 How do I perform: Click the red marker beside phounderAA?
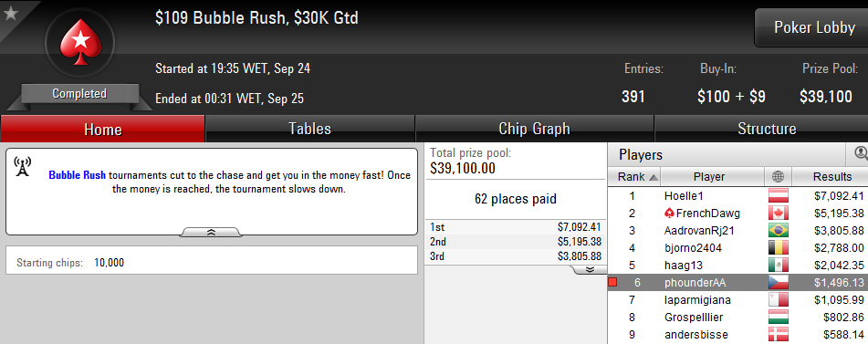pos(612,283)
